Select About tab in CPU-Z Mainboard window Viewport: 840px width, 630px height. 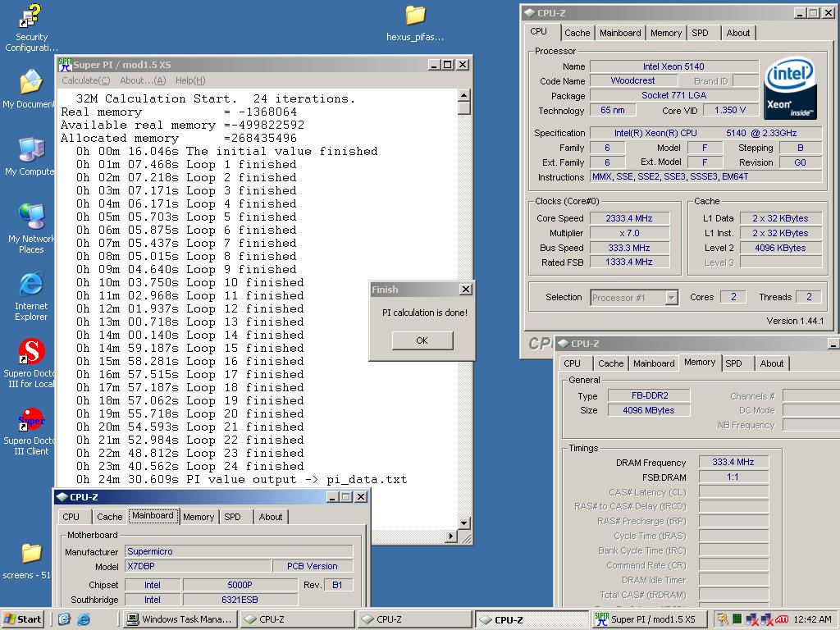271,517
